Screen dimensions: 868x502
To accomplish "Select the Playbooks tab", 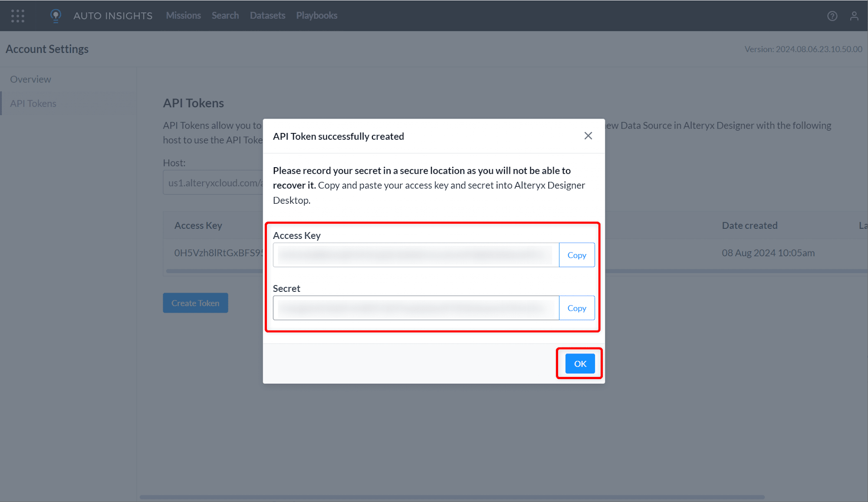I will [317, 16].
